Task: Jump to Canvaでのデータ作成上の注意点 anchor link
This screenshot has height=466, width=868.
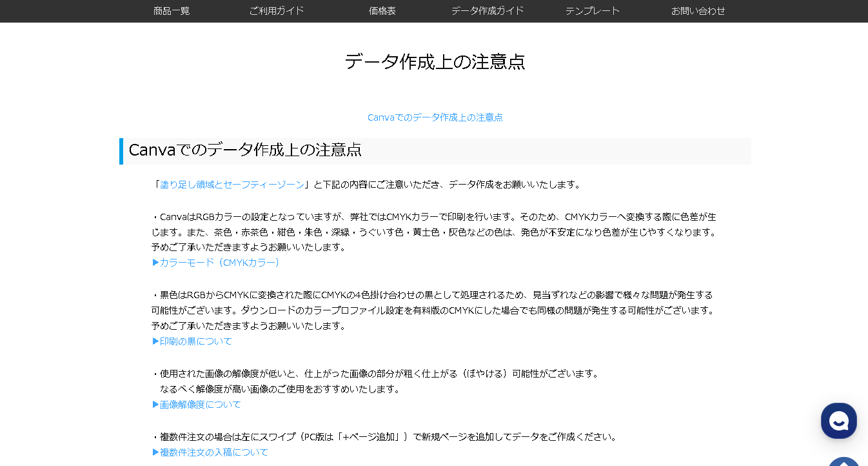Action: pos(435,117)
